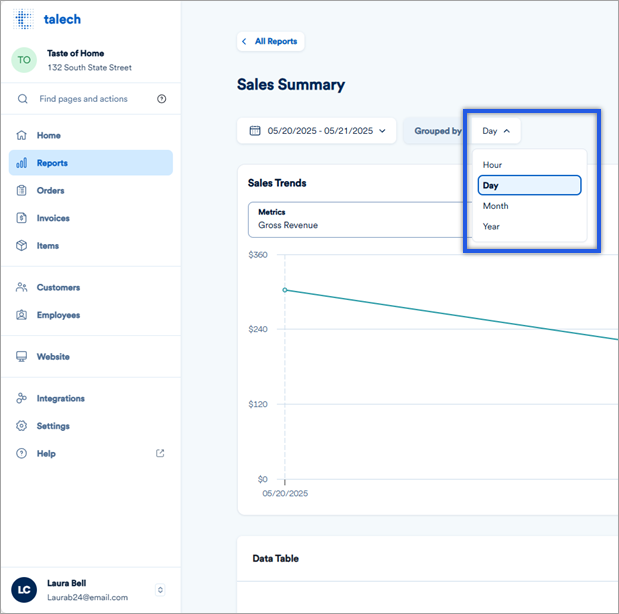Select Day grouping option
This screenshot has width=619, height=614.
[529, 186]
